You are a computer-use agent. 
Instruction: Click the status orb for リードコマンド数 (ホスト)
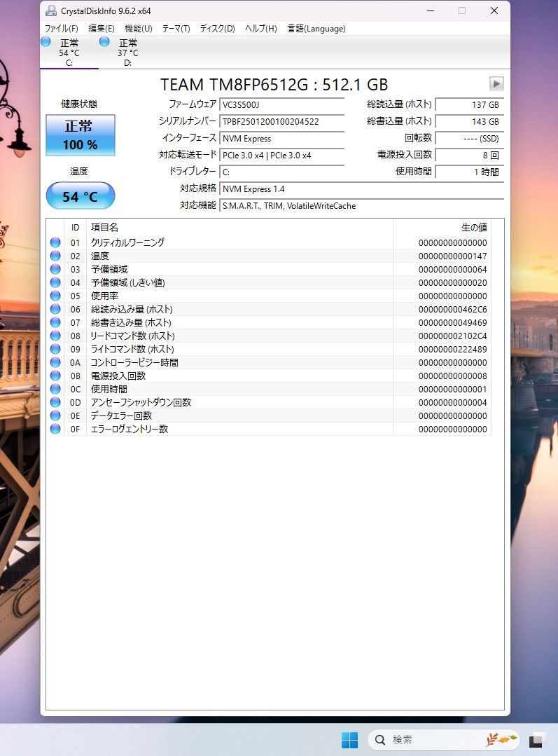[x=55, y=336]
